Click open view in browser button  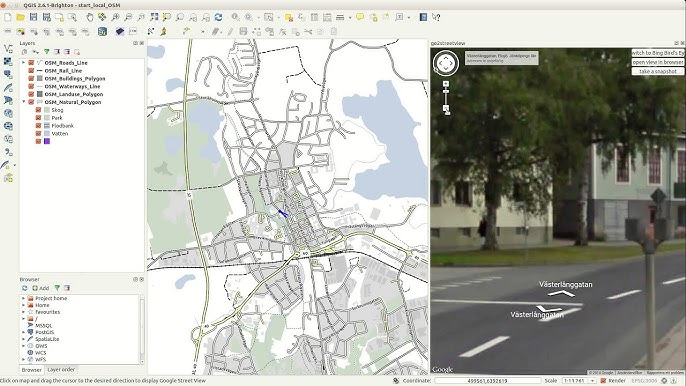(658, 62)
